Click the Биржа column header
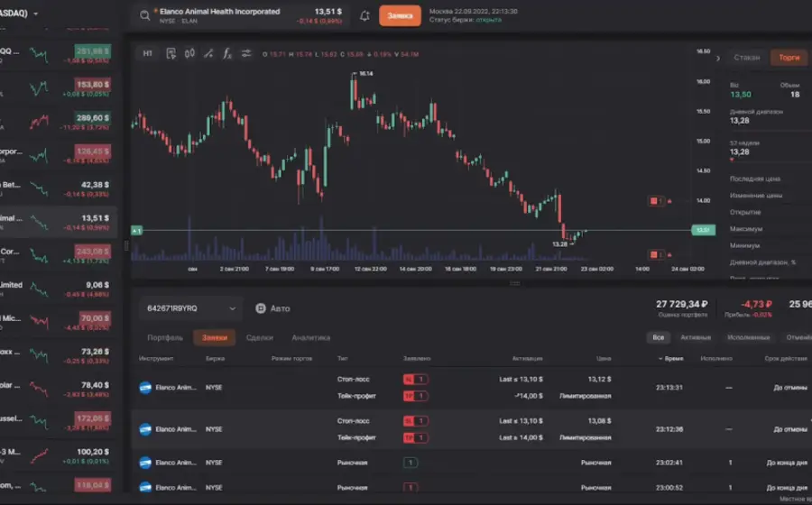 [x=215, y=358]
